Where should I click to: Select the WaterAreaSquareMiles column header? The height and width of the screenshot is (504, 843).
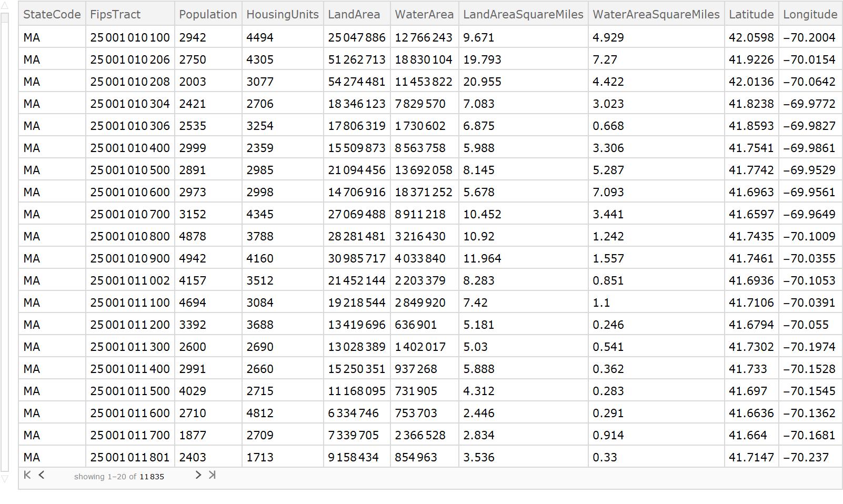[x=656, y=14]
